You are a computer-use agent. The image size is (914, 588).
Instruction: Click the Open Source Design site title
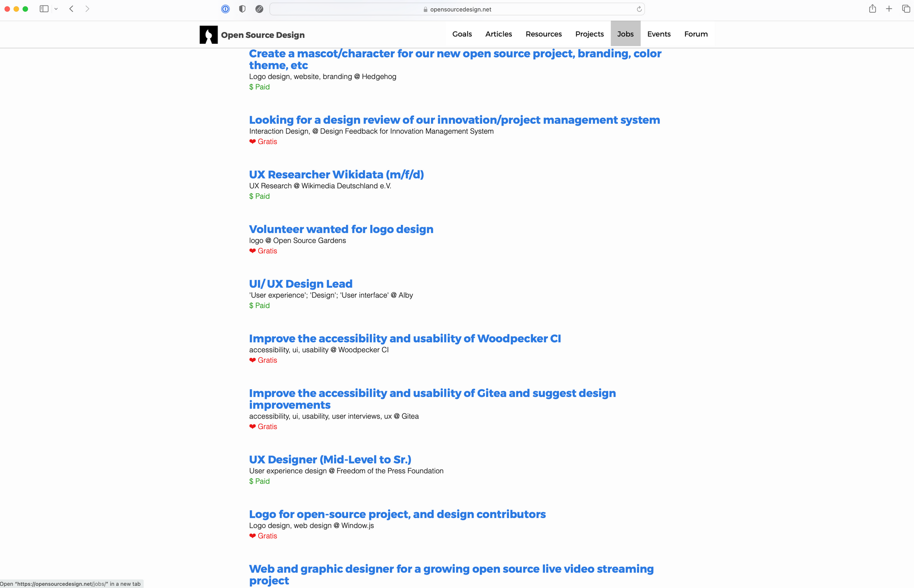click(263, 35)
